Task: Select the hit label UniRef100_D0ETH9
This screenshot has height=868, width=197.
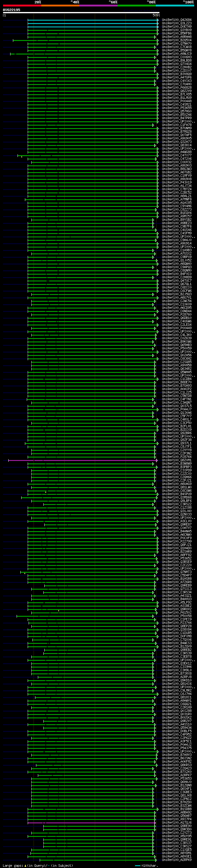Action: point(177,26)
